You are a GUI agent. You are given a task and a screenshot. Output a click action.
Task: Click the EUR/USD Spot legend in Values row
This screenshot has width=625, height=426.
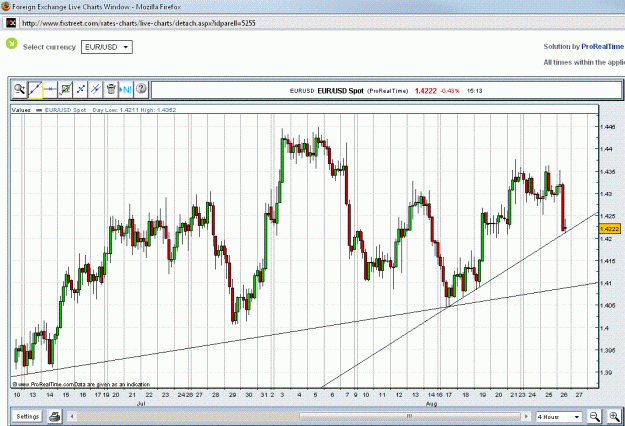[65, 110]
